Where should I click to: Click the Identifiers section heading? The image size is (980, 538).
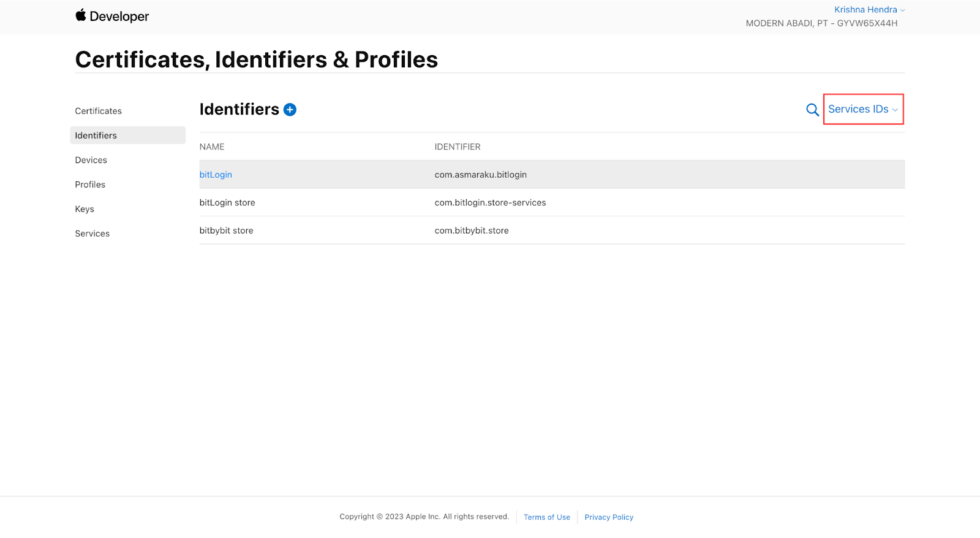coord(239,109)
